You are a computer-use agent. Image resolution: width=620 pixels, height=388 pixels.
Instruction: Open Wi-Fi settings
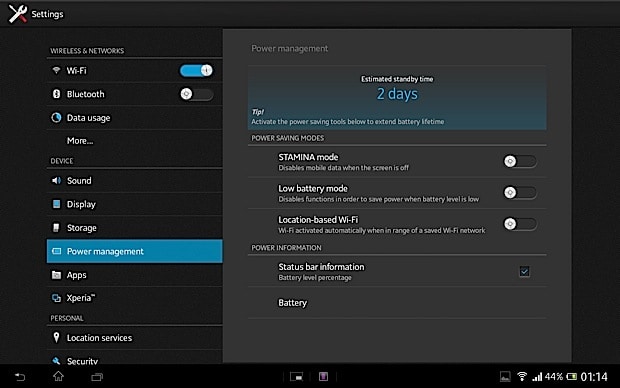[134, 70]
